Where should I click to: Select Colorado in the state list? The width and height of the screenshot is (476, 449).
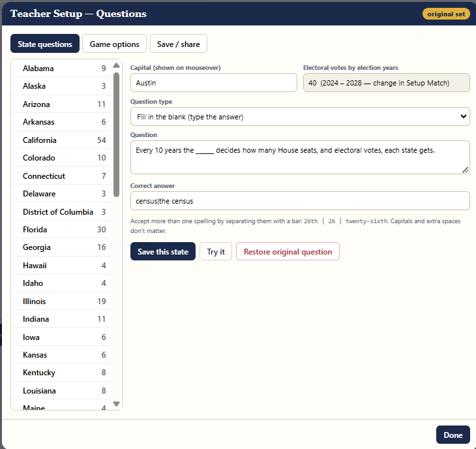pyautogui.click(x=61, y=158)
